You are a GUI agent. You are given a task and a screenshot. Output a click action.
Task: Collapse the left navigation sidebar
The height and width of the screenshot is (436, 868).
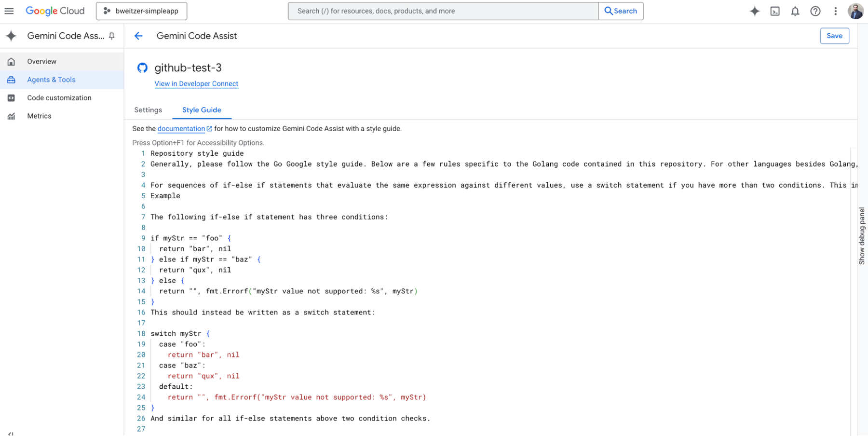click(x=11, y=433)
